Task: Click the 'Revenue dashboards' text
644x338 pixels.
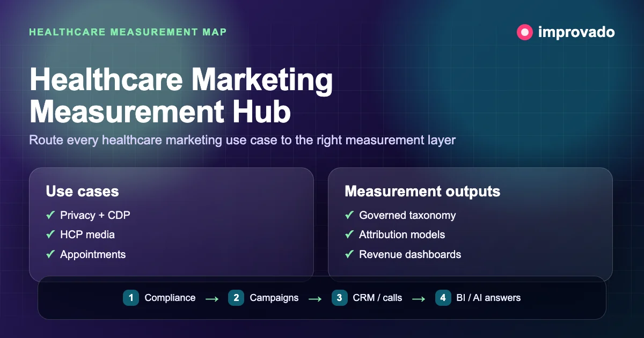Action: click(x=410, y=254)
